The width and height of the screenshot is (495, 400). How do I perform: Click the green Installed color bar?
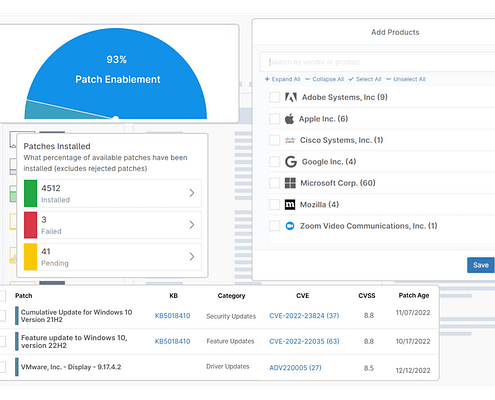[x=30, y=193]
